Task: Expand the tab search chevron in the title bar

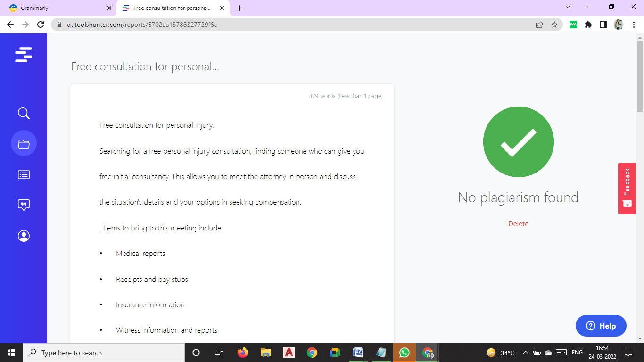Action: 568,7
